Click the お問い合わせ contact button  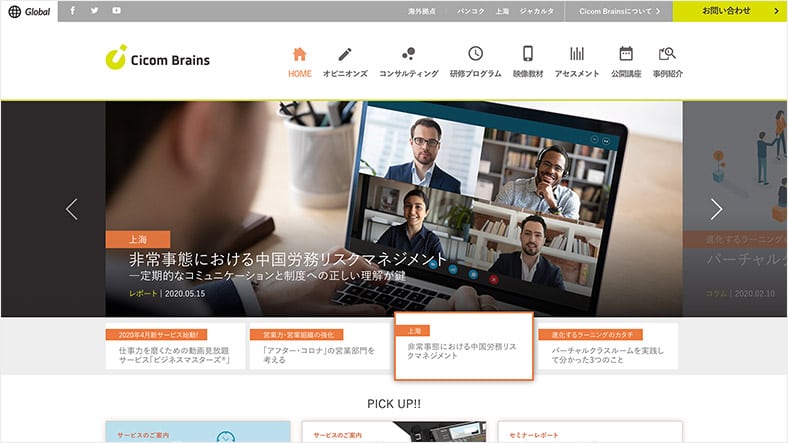tap(729, 11)
